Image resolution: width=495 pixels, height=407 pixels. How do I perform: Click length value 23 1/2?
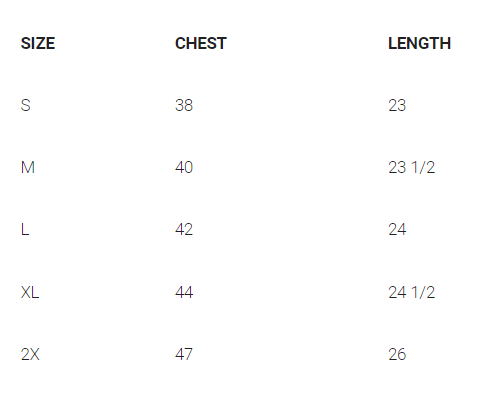coord(412,167)
